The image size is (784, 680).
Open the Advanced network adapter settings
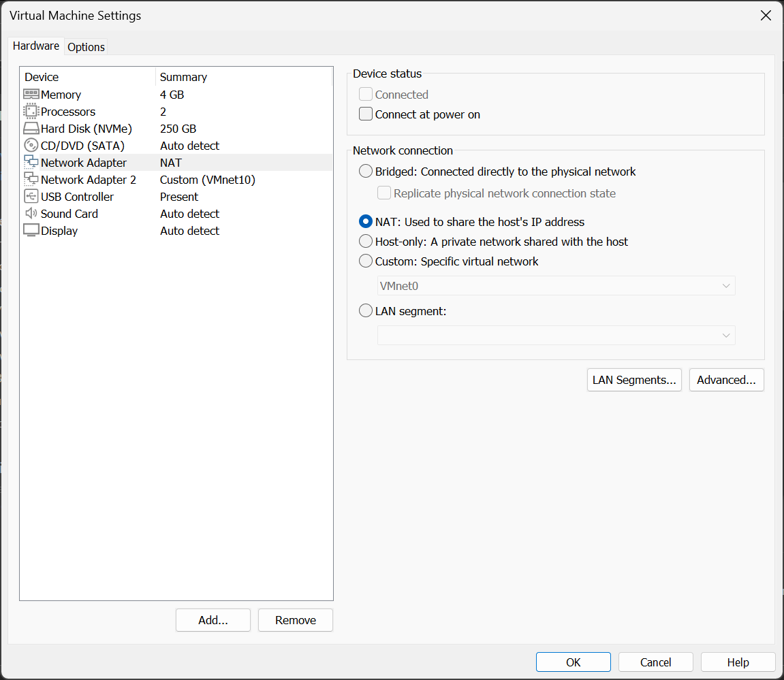(726, 380)
